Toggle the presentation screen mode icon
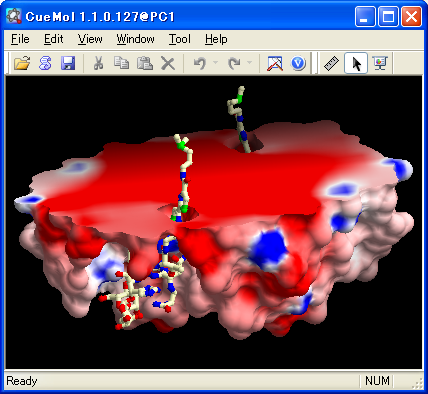The height and width of the screenshot is (394, 428). pos(380,63)
